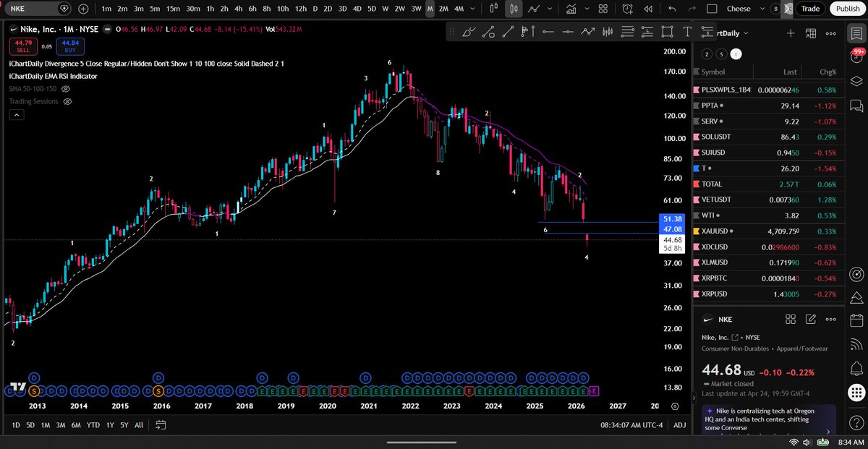Select the candlestick chart style icon
868x449 pixels.
coord(514,9)
